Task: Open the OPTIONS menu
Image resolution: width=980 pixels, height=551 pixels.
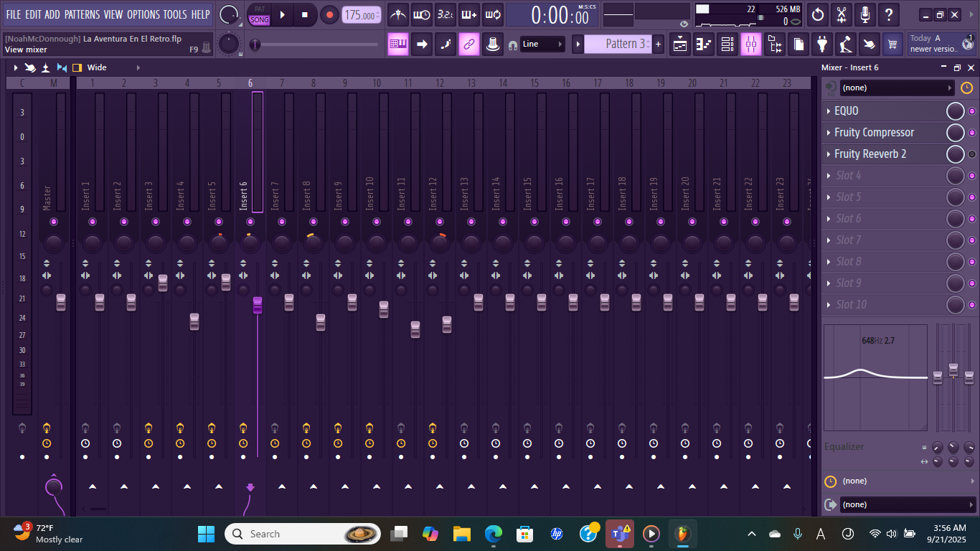Action: point(143,14)
